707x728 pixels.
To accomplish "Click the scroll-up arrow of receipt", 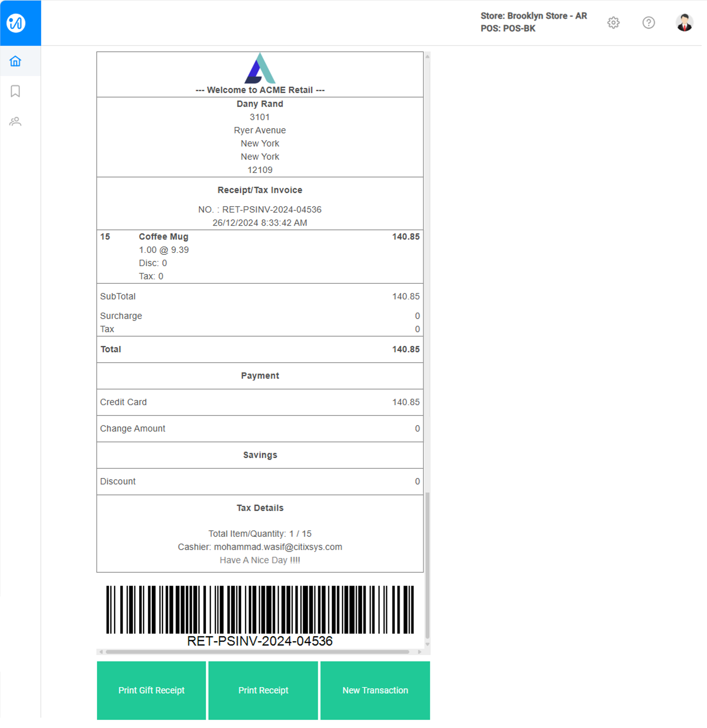I will (427, 56).
